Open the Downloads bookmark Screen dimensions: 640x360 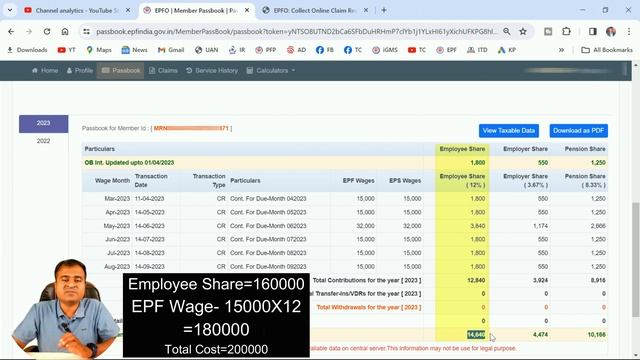(27, 50)
